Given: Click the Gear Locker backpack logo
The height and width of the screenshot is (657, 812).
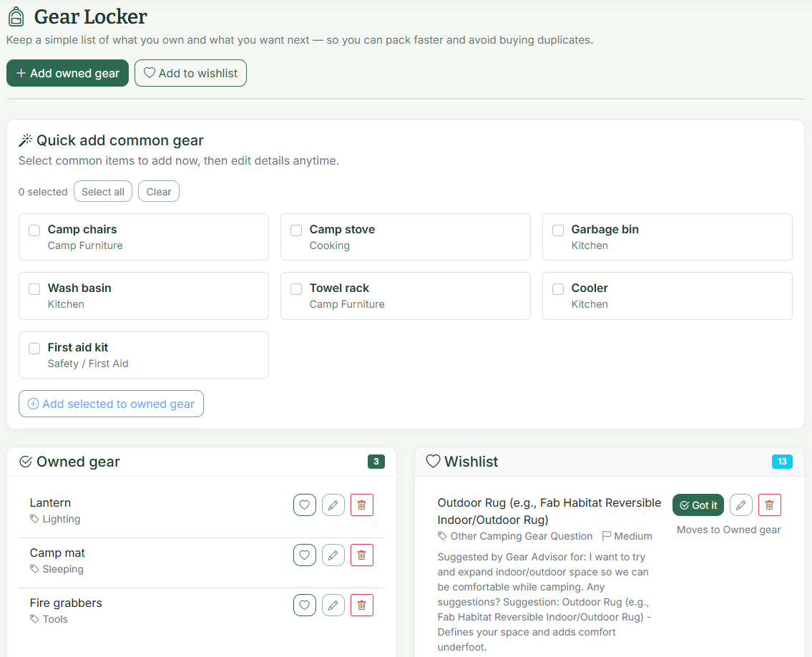Looking at the screenshot, I should (15, 16).
